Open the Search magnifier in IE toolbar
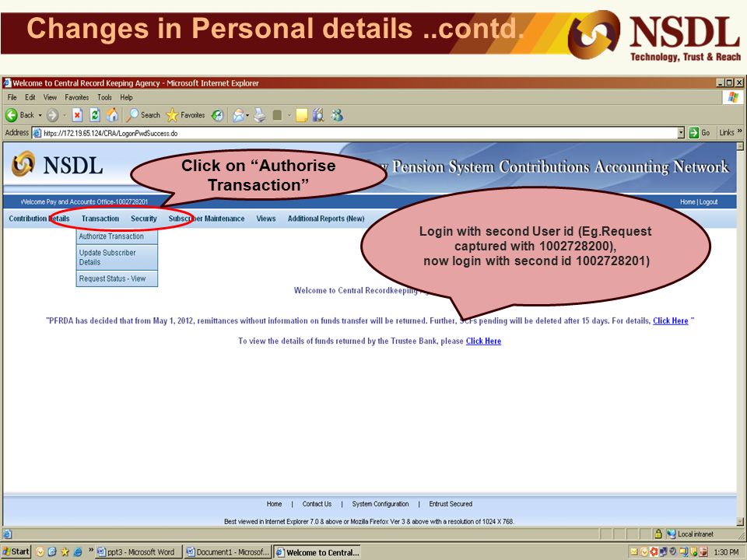 pyautogui.click(x=132, y=115)
